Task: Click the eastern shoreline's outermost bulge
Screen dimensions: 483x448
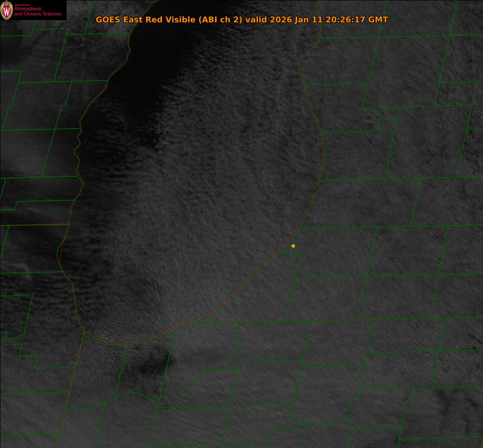Action: (x=323, y=150)
